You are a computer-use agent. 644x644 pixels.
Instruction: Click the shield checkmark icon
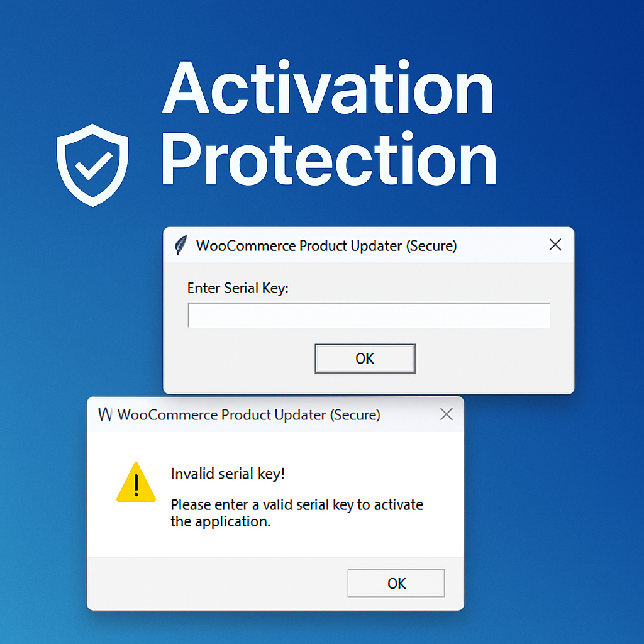92,165
